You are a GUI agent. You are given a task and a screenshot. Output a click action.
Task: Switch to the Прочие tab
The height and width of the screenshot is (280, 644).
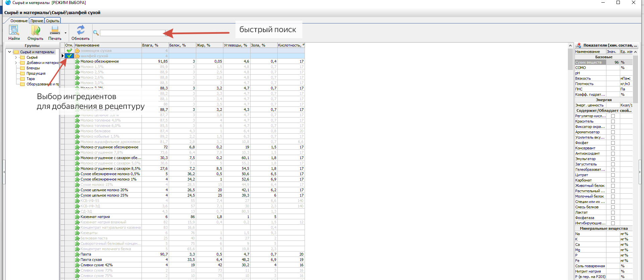click(x=37, y=21)
